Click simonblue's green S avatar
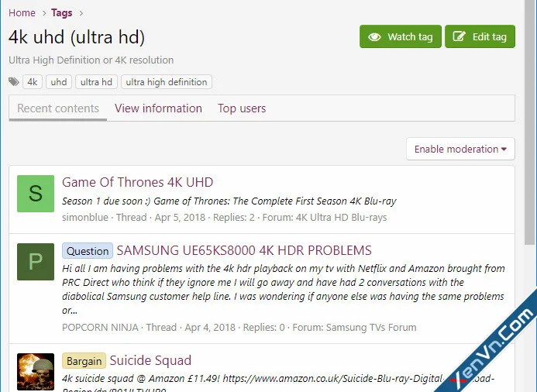This screenshot has height=392, width=537. (x=36, y=194)
